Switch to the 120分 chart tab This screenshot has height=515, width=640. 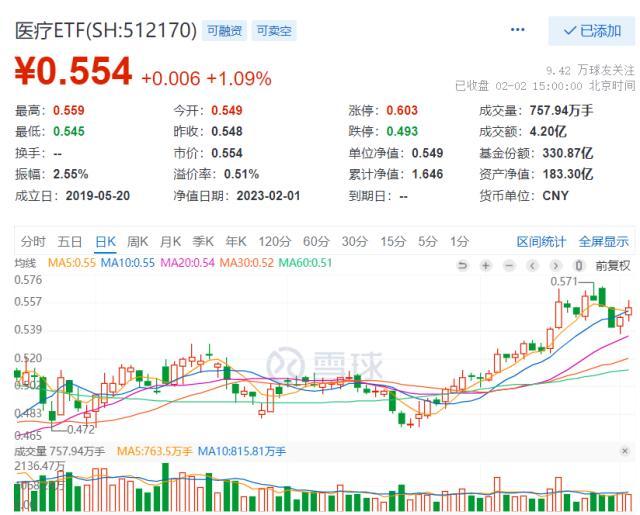click(274, 241)
